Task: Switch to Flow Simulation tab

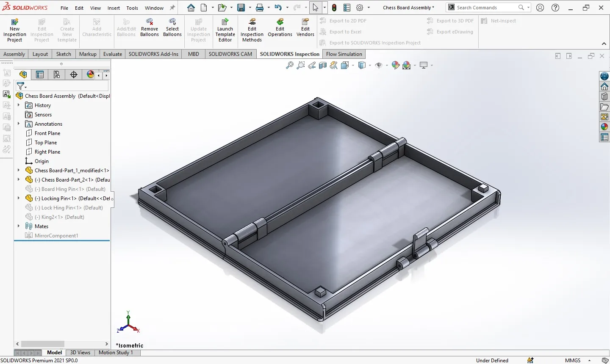Action: [x=344, y=54]
